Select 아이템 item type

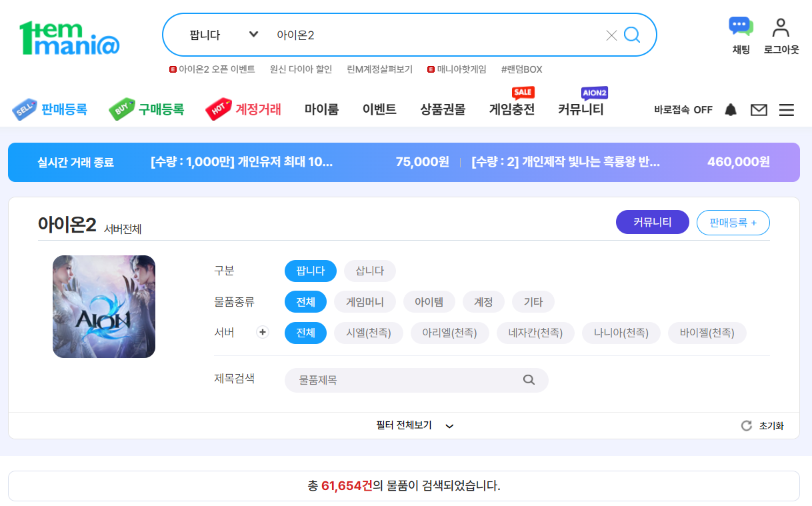[x=429, y=302]
